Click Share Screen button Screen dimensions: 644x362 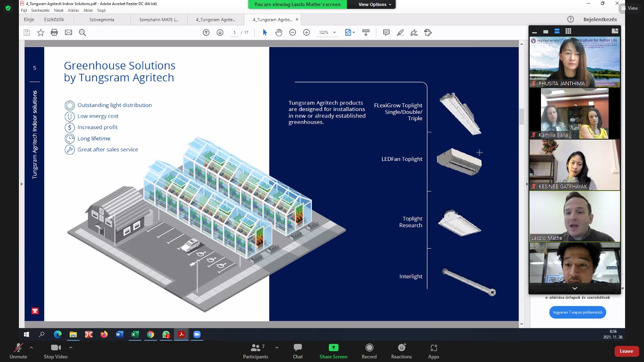point(333,351)
